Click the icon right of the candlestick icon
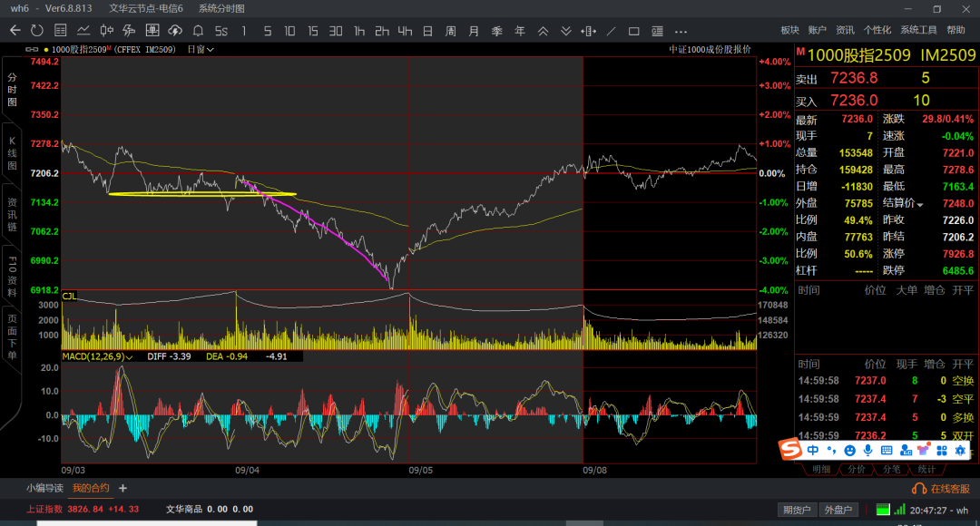This screenshot has height=526, width=980. 130,31
